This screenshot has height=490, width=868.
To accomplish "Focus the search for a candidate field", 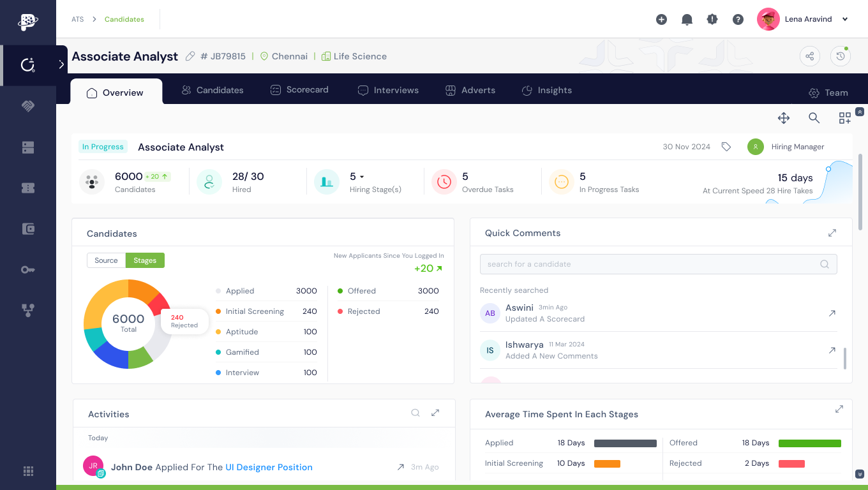I will tap(658, 264).
